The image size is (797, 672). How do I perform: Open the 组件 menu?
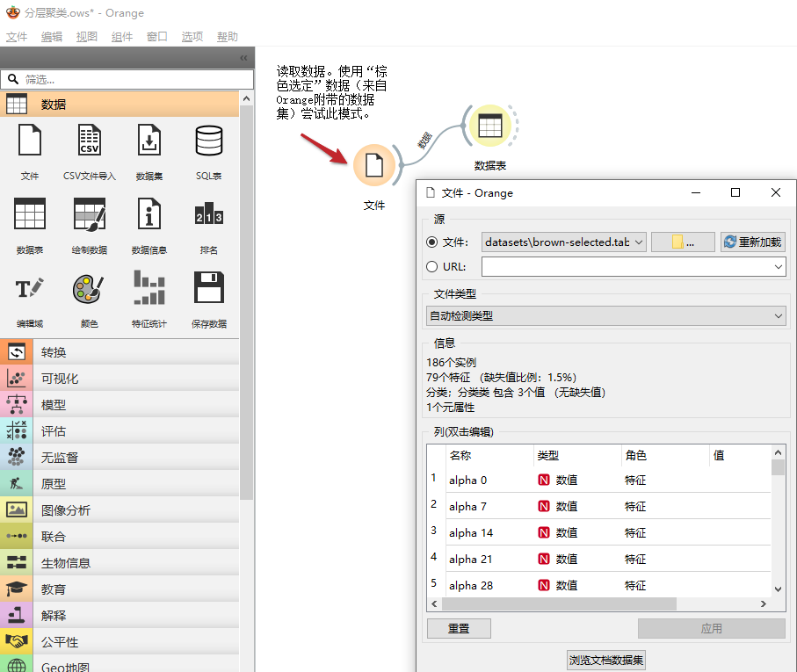click(x=122, y=37)
